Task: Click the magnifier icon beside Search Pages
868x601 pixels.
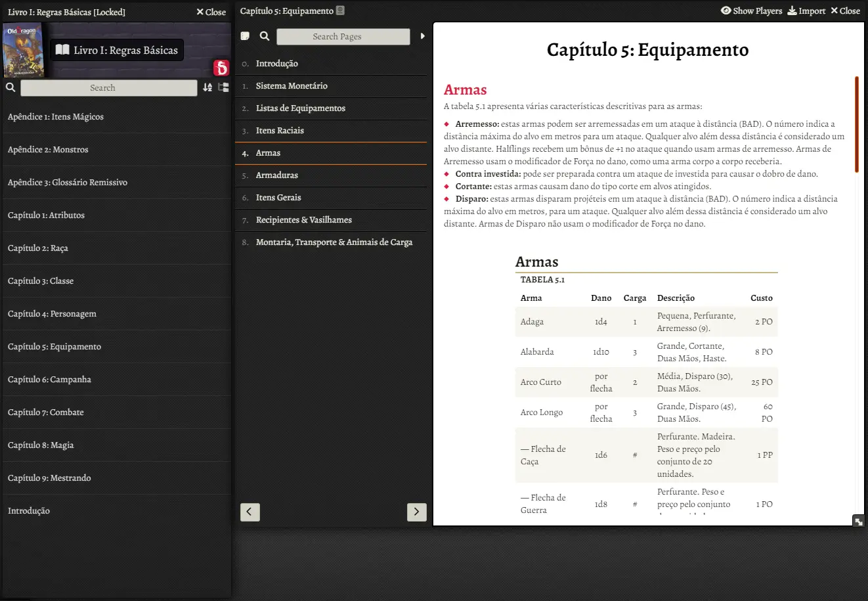Action: (265, 36)
